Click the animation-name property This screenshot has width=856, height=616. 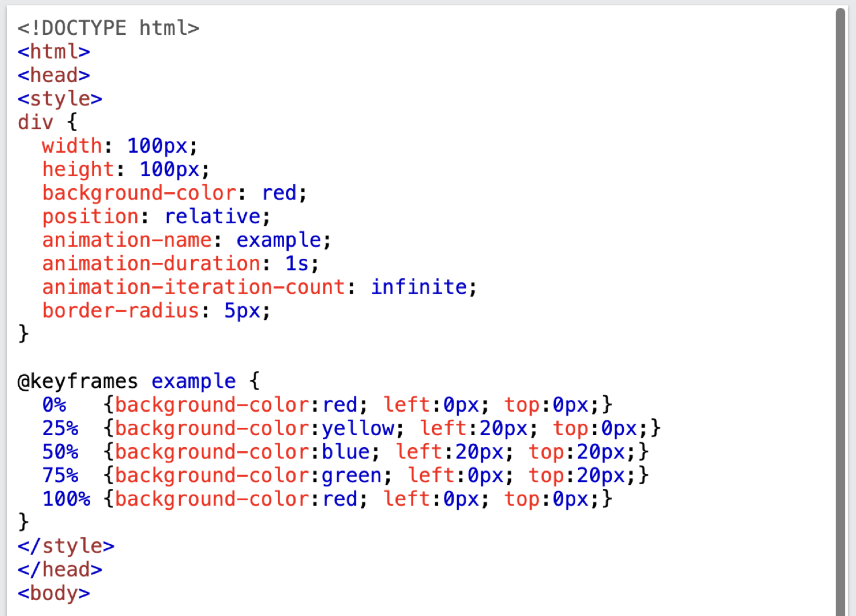127,240
